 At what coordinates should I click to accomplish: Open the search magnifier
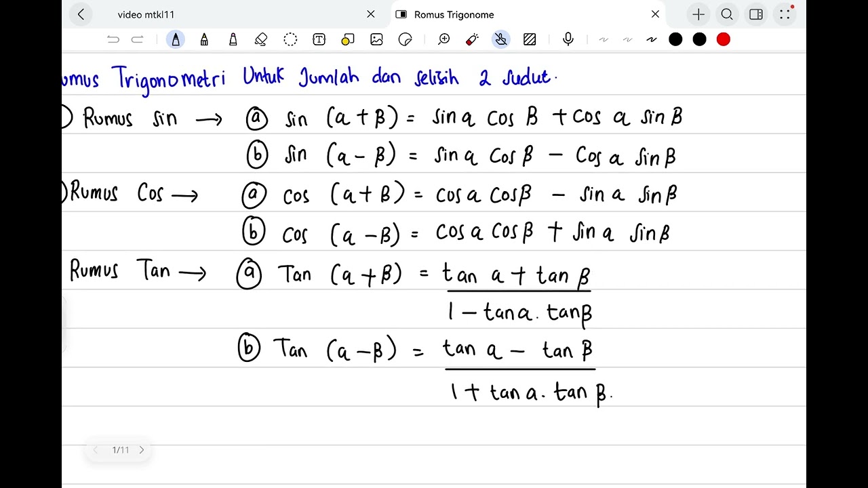pyautogui.click(x=727, y=14)
